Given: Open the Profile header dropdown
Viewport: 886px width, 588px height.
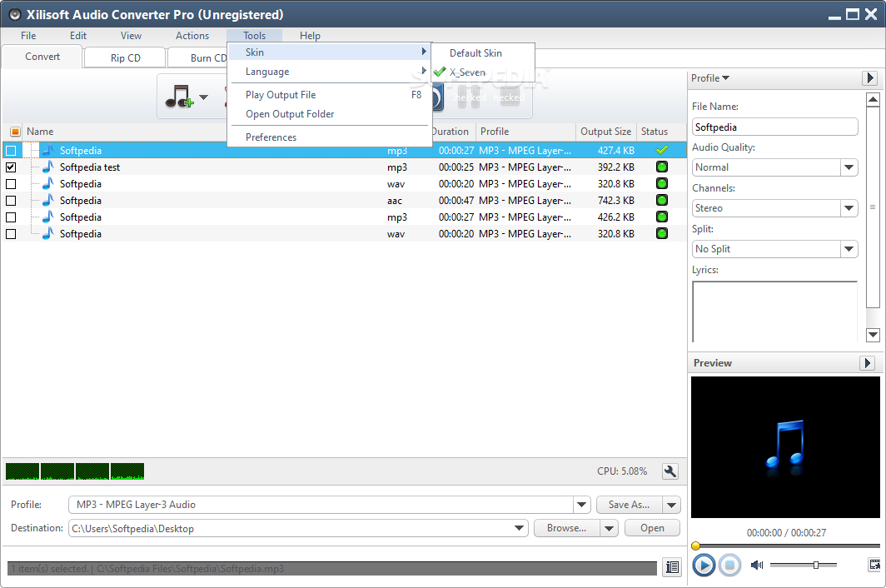Looking at the screenshot, I should pyautogui.click(x=710, y=78).
